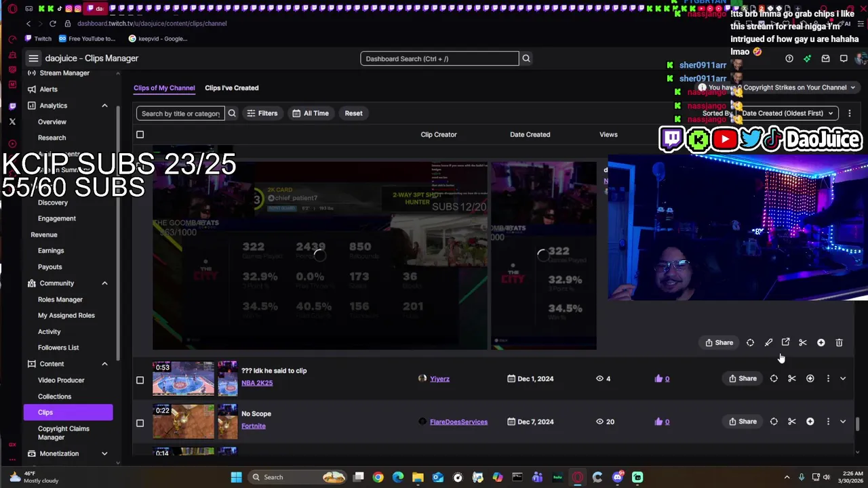
Task: Expand the '??? Idk he said to clip' row chevron
Action: coord(843,379)
